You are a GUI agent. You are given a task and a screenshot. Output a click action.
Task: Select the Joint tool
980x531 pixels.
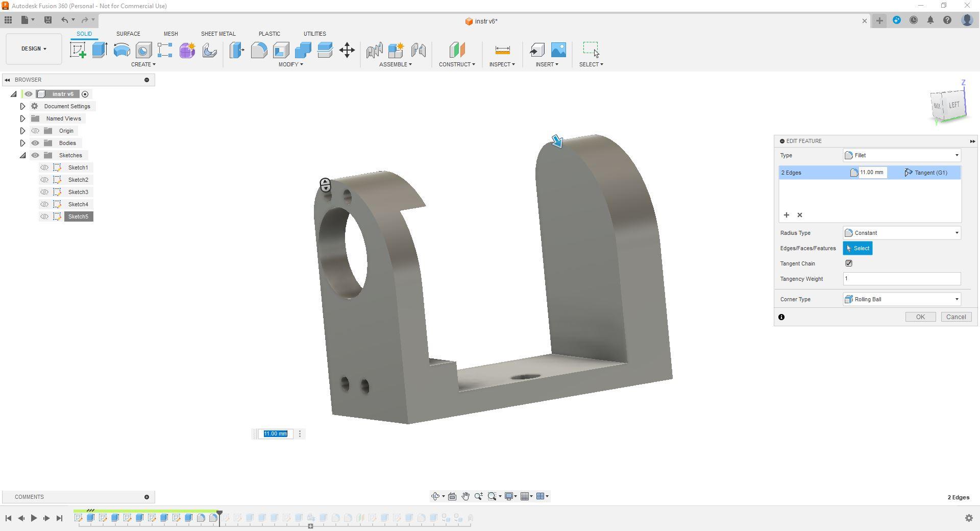pyautogui.click(x=418, y=50)
